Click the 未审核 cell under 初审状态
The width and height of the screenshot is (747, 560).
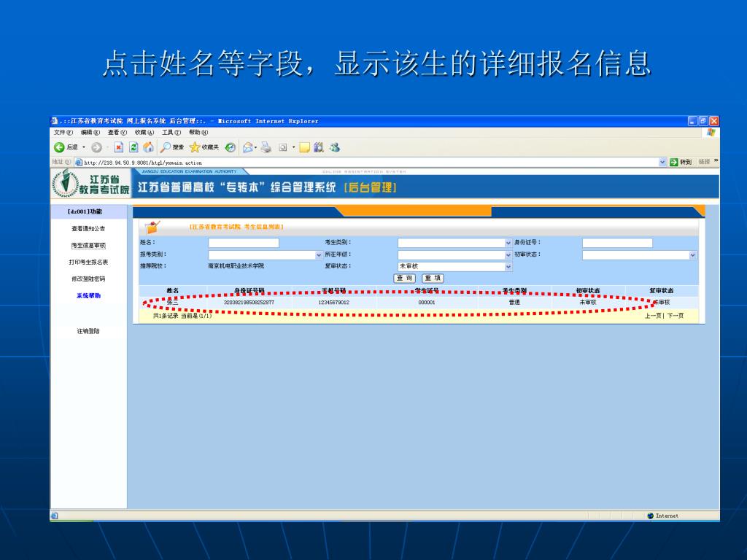pos(588,303)
